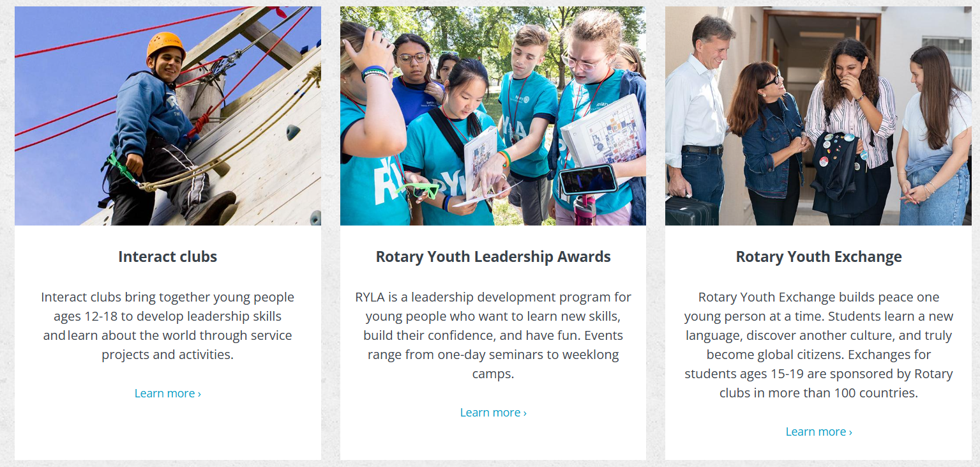980x467 pixels.
Task: Click the Rotary Youth Exchange heading
Action: [x=818, y=257]
